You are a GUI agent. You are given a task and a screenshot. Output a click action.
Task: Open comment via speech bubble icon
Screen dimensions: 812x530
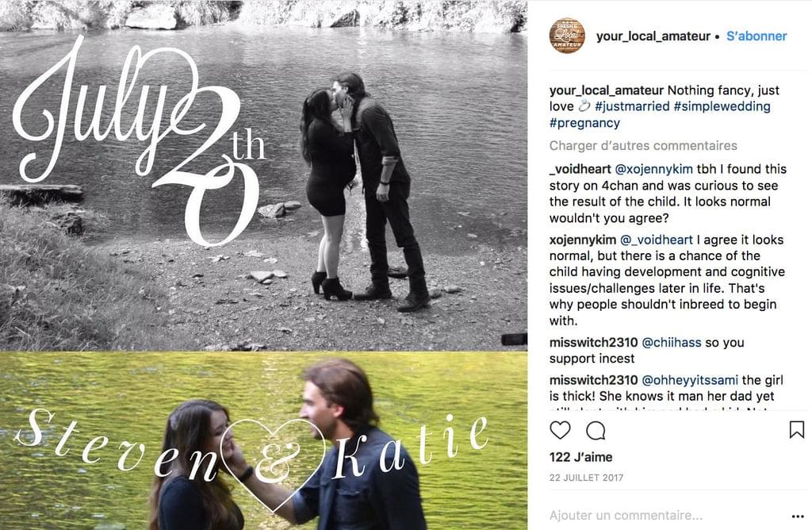click(x=596, y=430)
